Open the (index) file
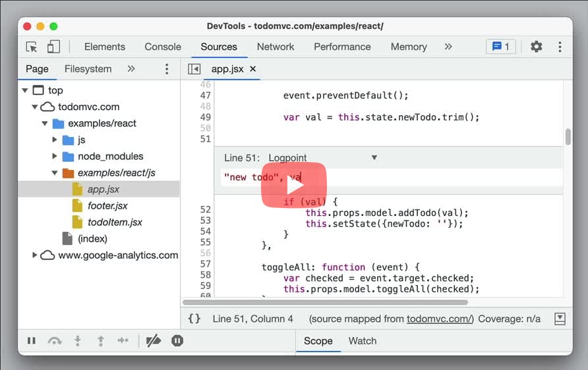 click(x=92, y=238)
